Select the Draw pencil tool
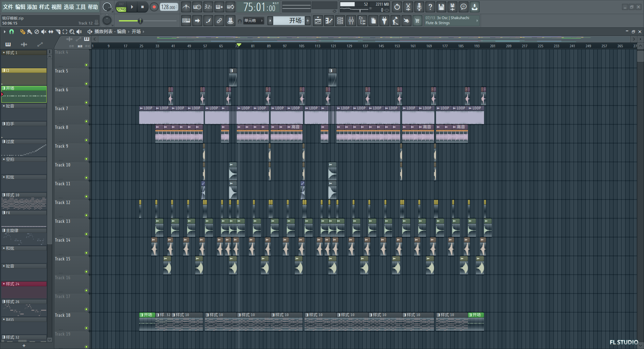 (x=22, y=32)
